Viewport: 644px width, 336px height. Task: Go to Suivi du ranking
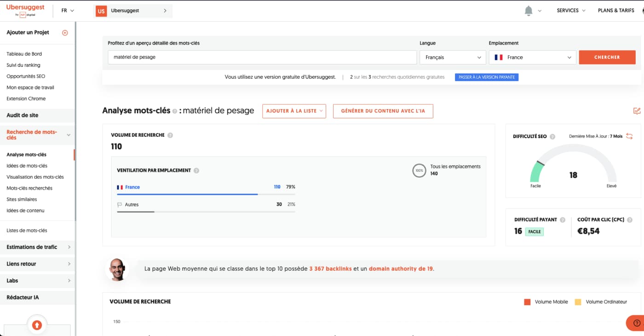pos(23,65)
